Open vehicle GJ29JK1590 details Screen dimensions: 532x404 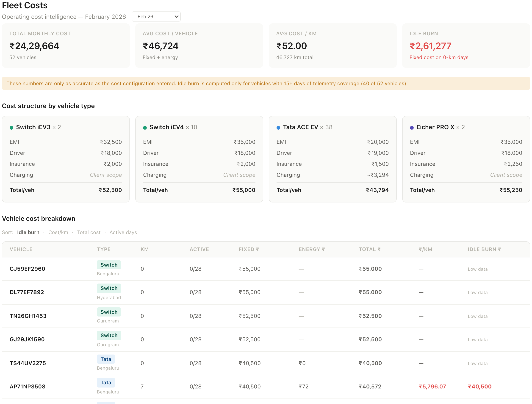[27, 339]
